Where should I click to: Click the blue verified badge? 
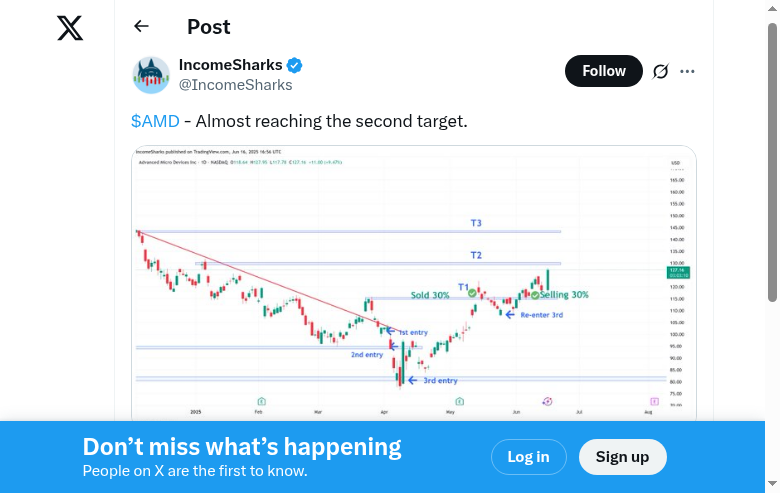pyautogui.click(x=295, y=66)
